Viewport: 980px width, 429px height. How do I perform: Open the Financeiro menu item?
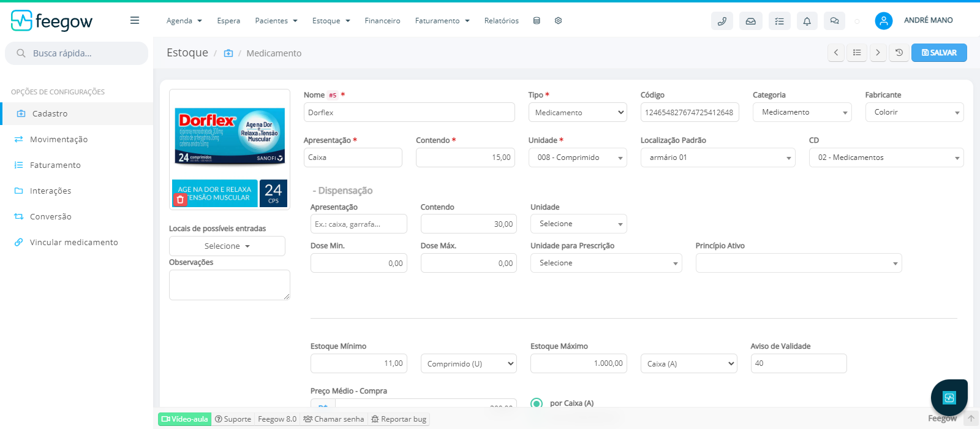[382, 21]
